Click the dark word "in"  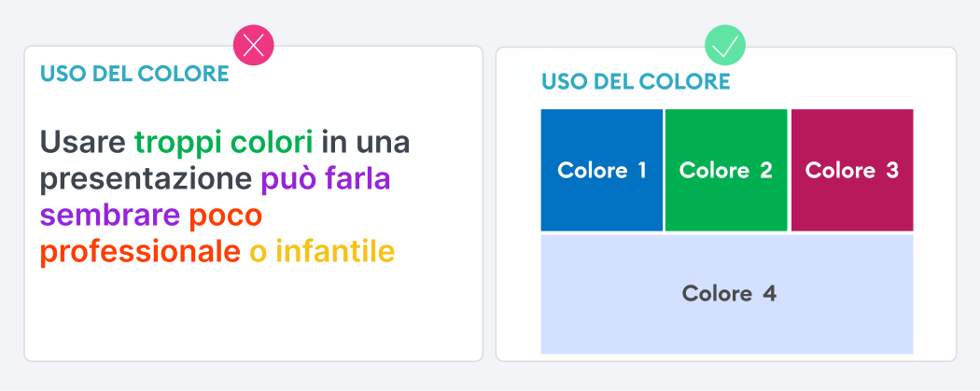coord(331,143)
